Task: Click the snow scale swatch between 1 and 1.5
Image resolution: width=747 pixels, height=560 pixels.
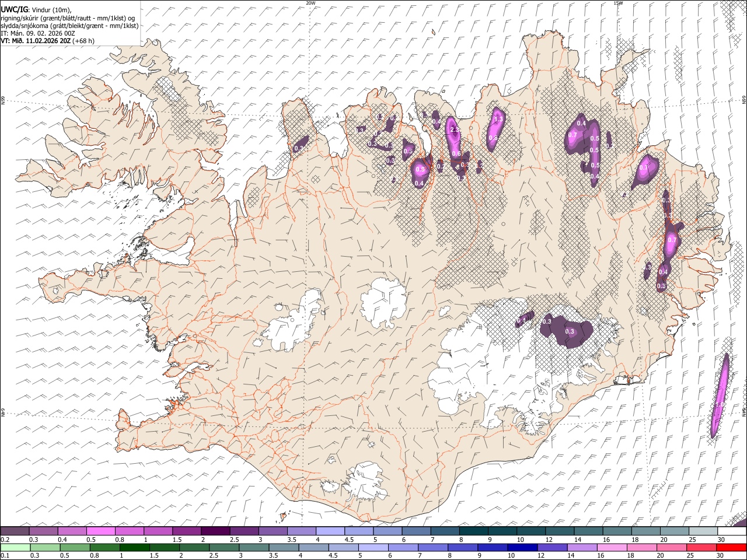Action: point(158,531)
